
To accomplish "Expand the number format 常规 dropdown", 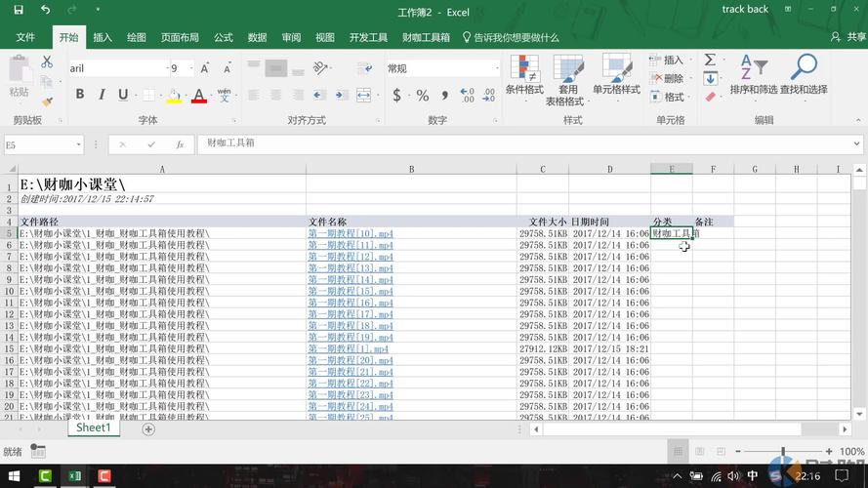I will pos(496,68).
